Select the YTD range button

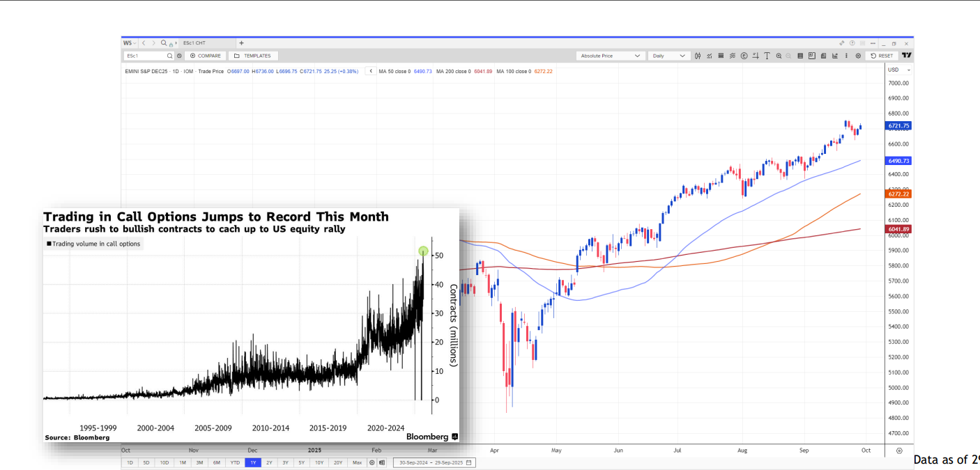point(234,462)
